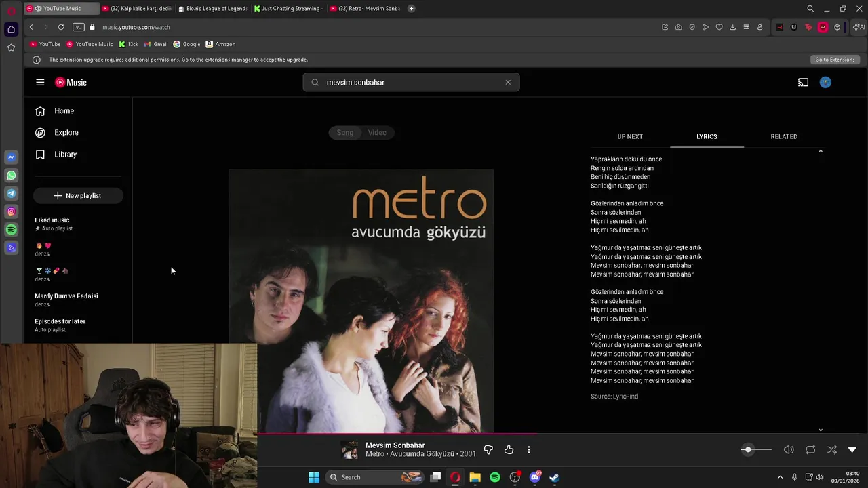
Task: Open Spotify in Opera sidebar
Action: point(11,230)
